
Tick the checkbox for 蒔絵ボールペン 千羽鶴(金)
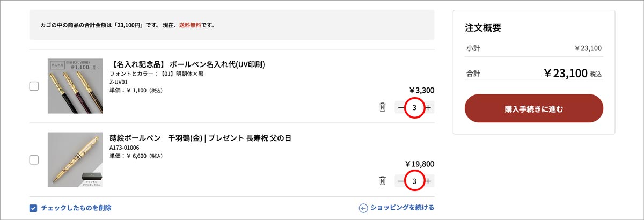34,160
